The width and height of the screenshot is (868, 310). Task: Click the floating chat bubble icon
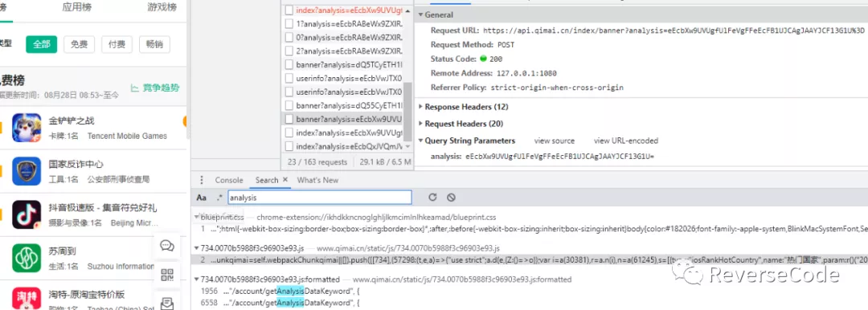coord(167,246)
